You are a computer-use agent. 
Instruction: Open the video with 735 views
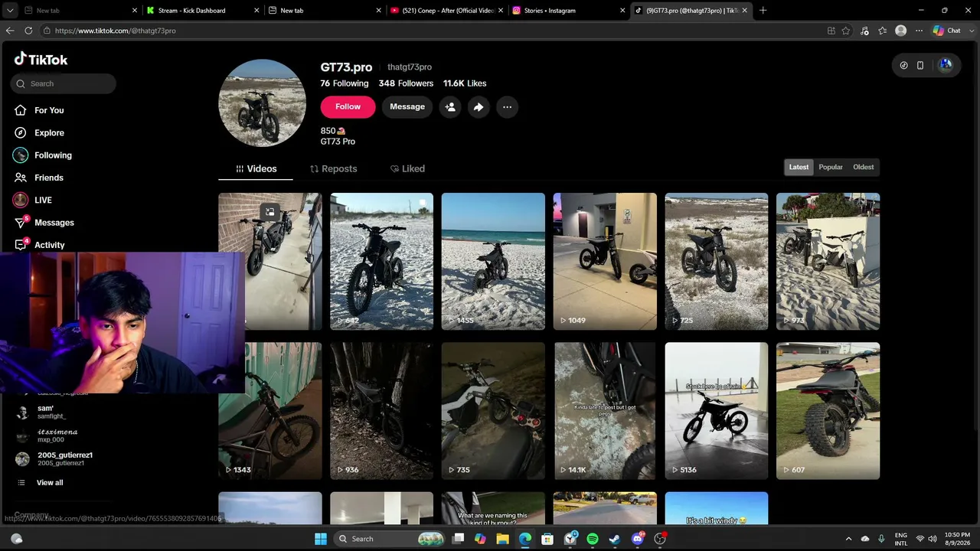click(493, 411)
